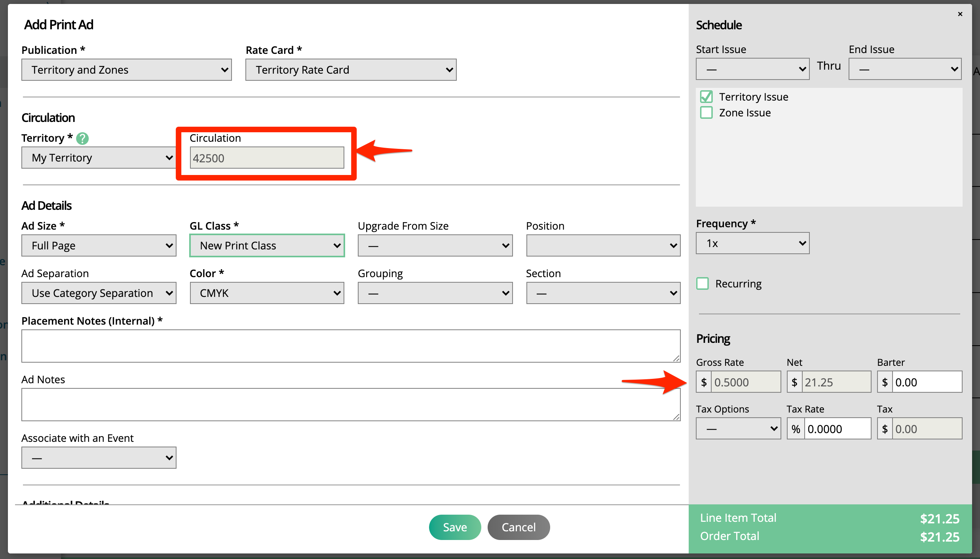The height and width of the screenshot is (559, 980).
Task: Click the Barter amount field
Action: pos(926,382)
